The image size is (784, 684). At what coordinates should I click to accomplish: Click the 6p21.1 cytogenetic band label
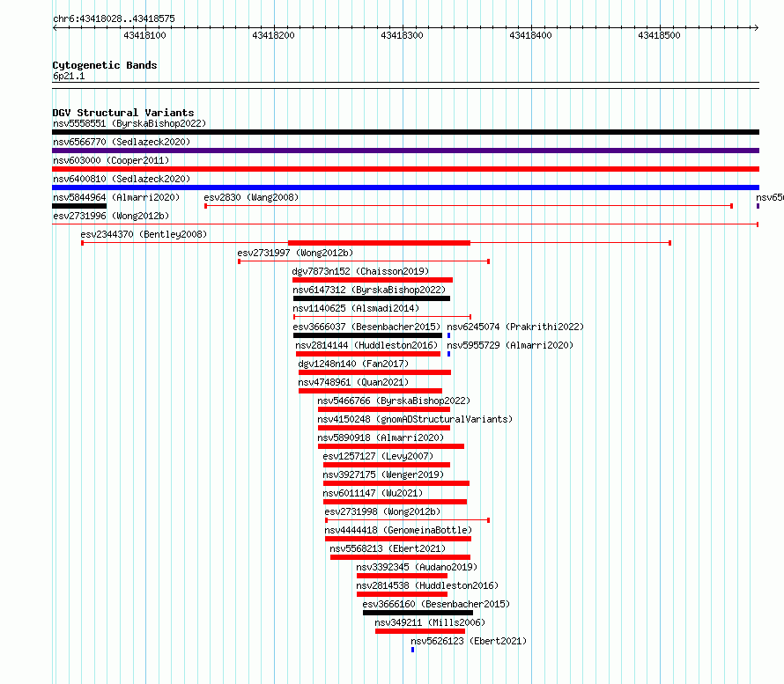[69, 76]
